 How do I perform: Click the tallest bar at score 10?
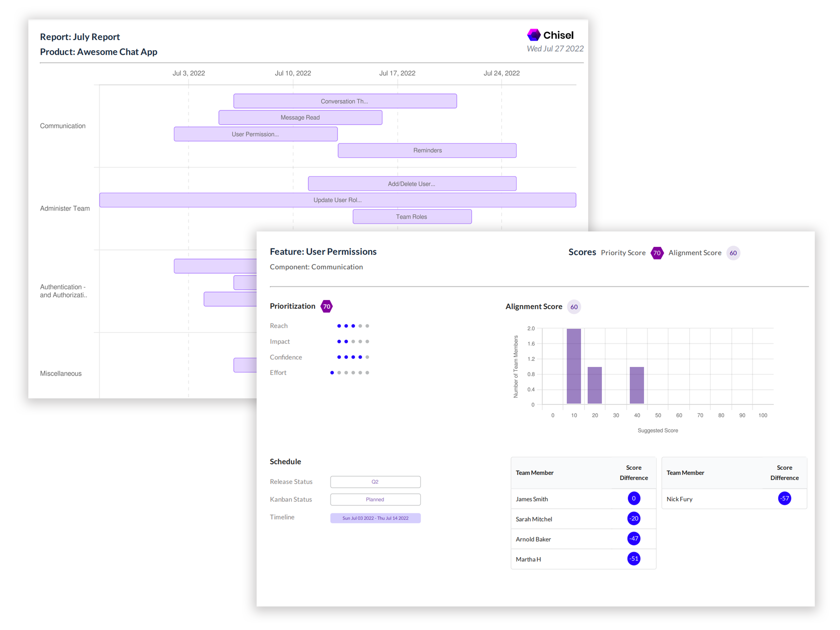(x=574, y=366)
